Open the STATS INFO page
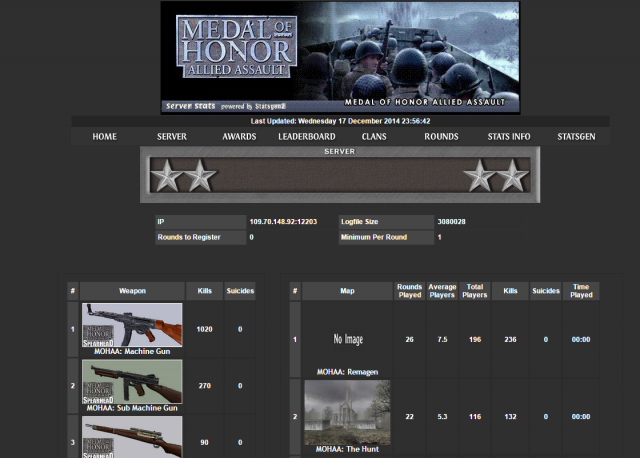Viewport: 640px width, 458px height. [509, 137]
